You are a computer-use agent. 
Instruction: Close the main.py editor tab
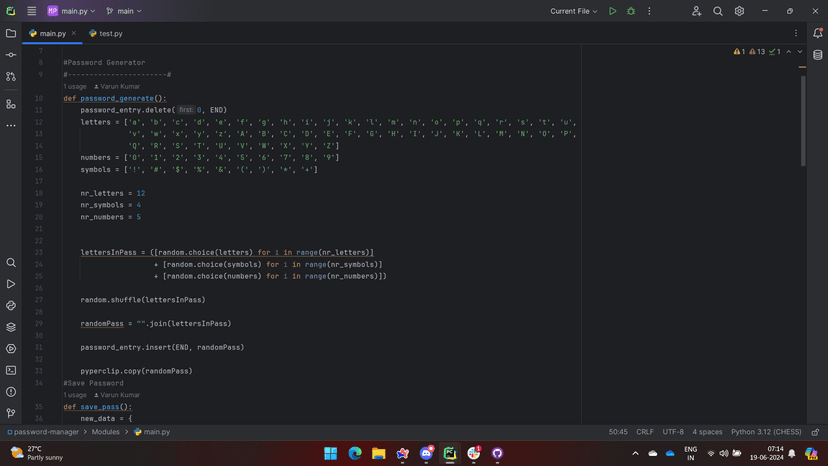coord(74,33)
